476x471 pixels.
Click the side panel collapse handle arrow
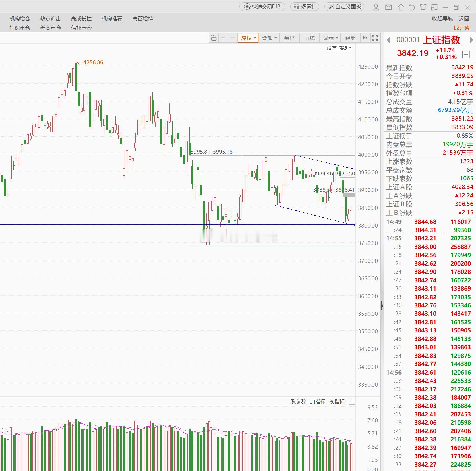tap(382, 306)
